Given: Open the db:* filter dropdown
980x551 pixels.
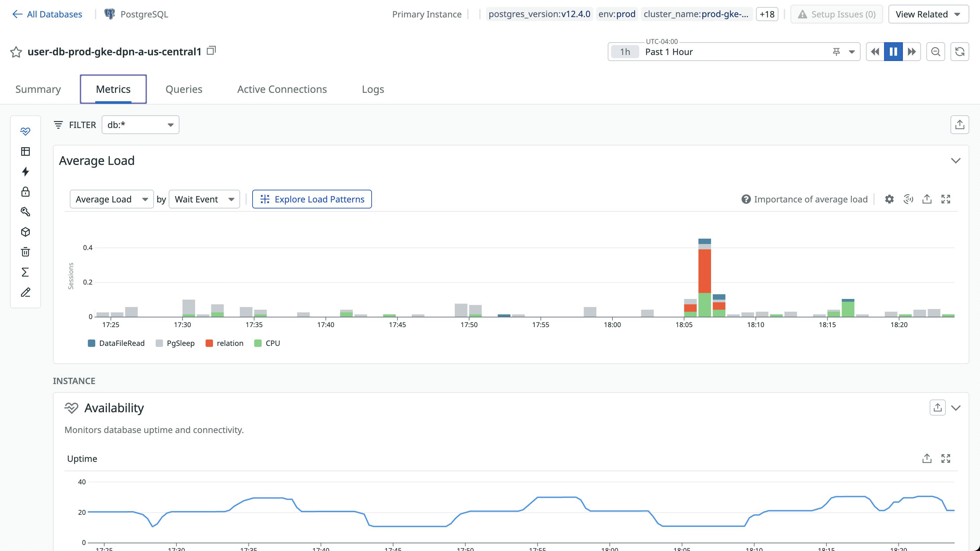Looking at the screenshot, I should coord(141,125).
